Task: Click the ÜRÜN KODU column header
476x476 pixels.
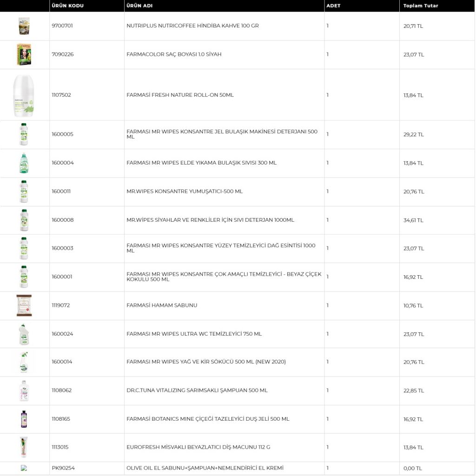Action: coord(68,6)
